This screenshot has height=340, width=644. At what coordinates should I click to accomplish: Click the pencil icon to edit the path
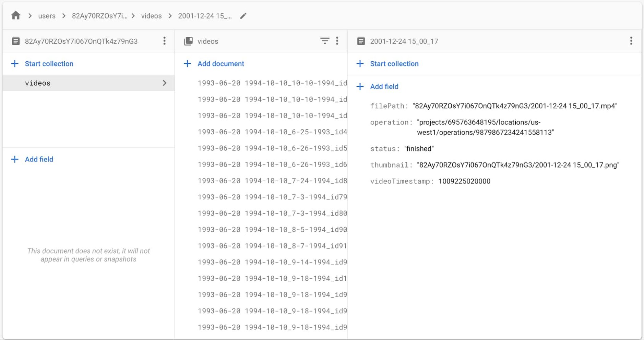click(243, 16)
